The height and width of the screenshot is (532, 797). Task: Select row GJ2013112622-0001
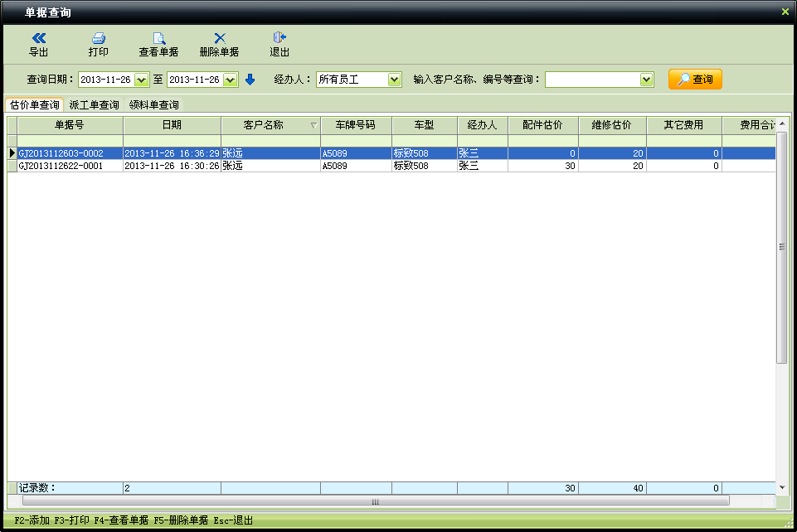point(391,166)
